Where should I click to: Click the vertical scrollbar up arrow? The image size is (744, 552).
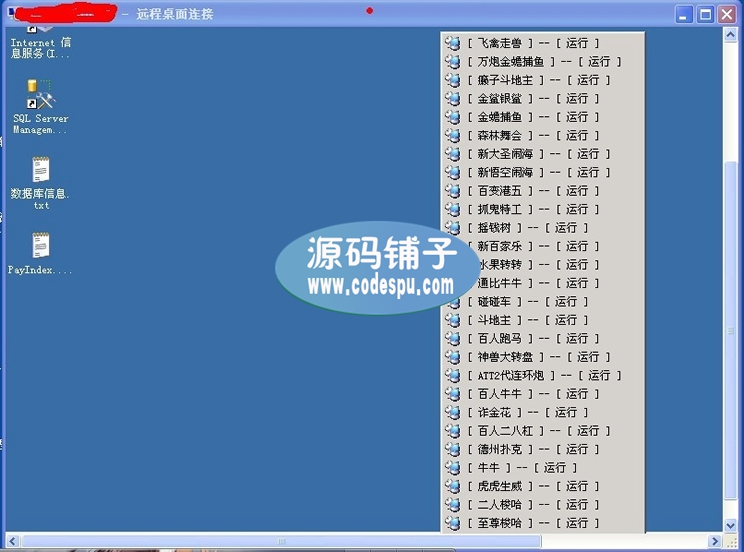(731, 35)
